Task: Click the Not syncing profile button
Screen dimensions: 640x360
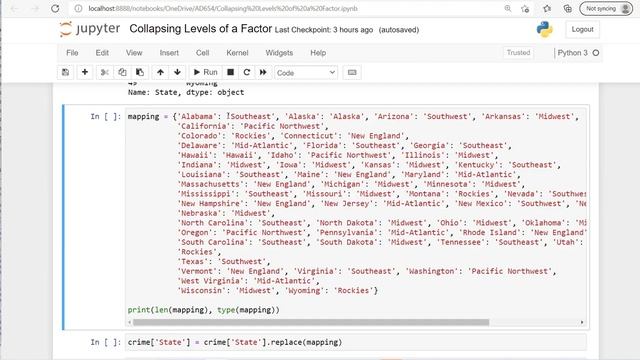Action: (606, 8)
